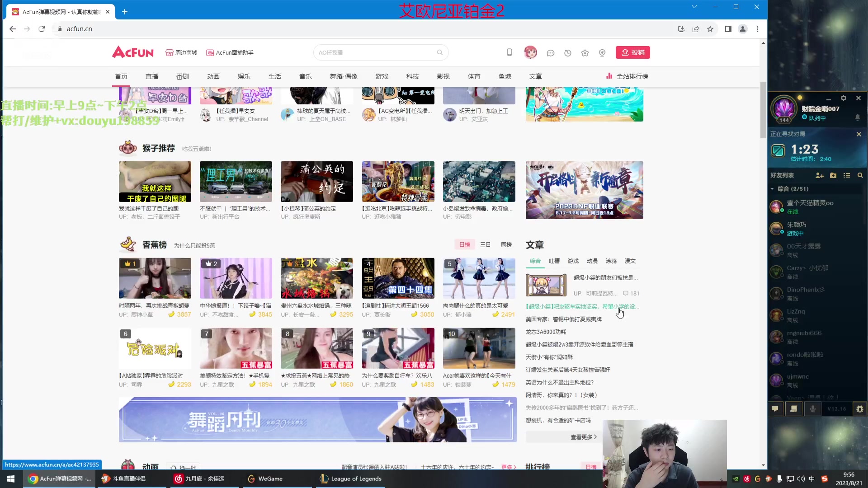Click the red 投稿 upload button

click(633, 52)
